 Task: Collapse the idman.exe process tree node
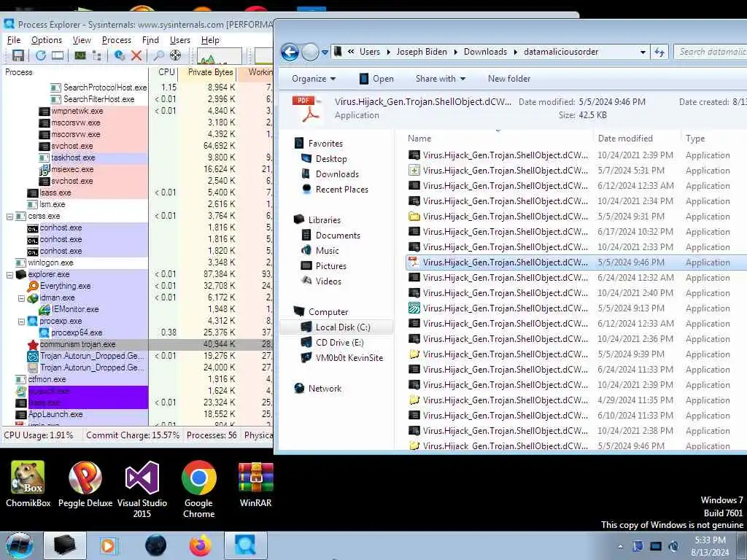click(21, 298)
